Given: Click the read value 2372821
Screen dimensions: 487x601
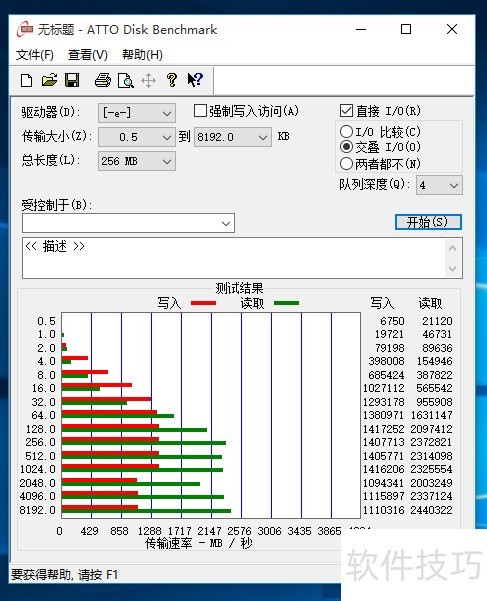Looking at the screenshot, I should pos(431,442).
